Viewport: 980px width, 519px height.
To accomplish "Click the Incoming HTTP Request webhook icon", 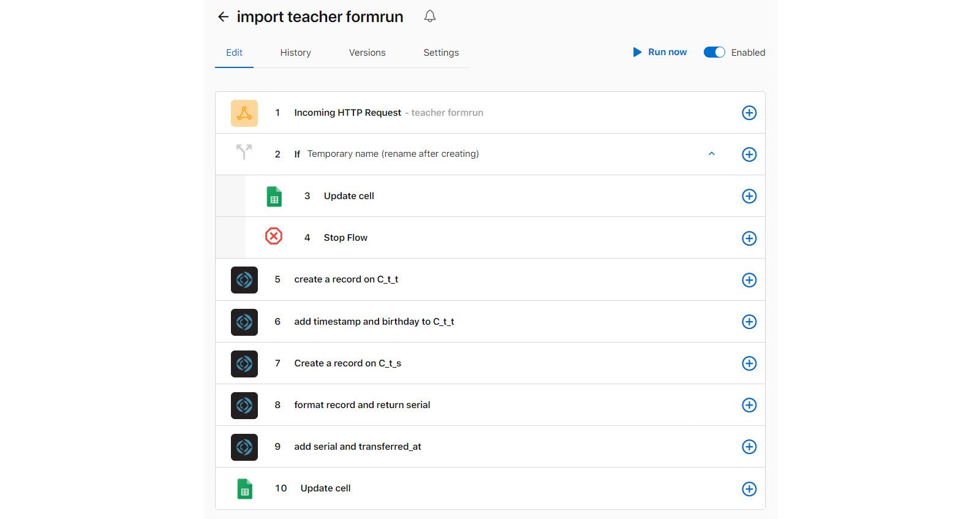I will [x=244, y=113].
